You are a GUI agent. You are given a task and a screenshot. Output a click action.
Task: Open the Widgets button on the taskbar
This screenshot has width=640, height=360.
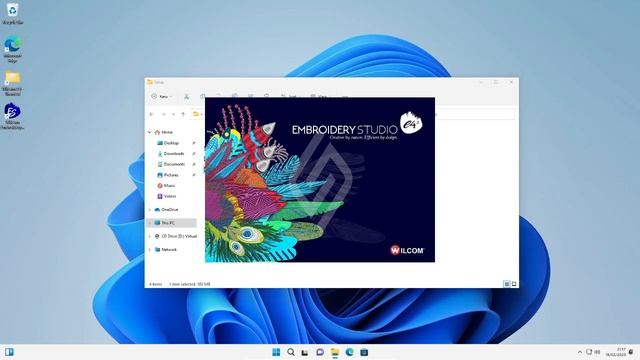click(9, 352)
